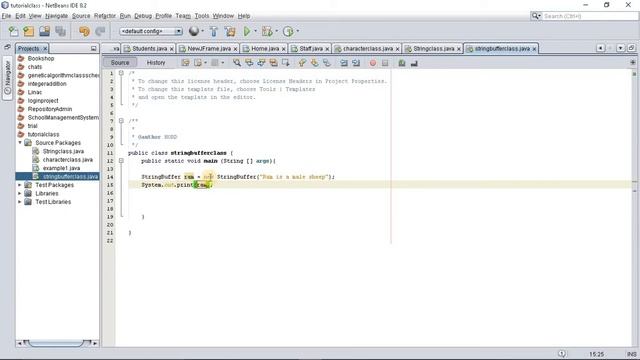Open the Profile Project dropdown arrow
This screenshot has width=640, height=360.
[x=298, y=31]
